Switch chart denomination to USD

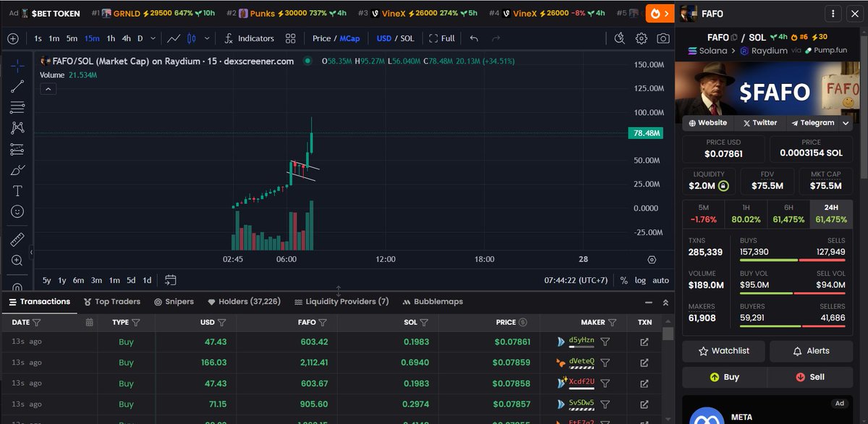[x=383, y=38]
